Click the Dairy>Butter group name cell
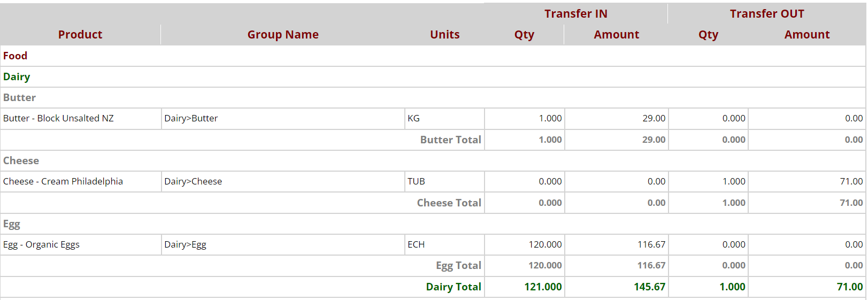This screenshot has width=868, height=300. (191, 119)
